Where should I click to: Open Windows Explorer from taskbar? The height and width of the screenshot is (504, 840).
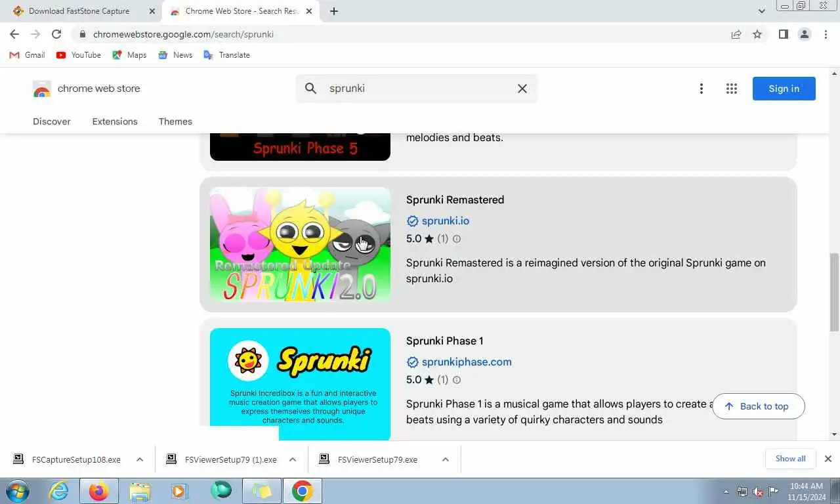click(139, 491)
